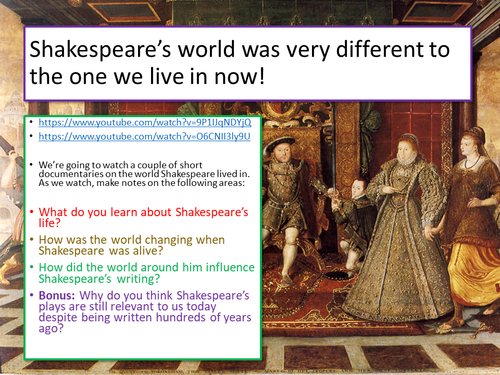Click the bullet beside the first YouTube link

(31, 122)
